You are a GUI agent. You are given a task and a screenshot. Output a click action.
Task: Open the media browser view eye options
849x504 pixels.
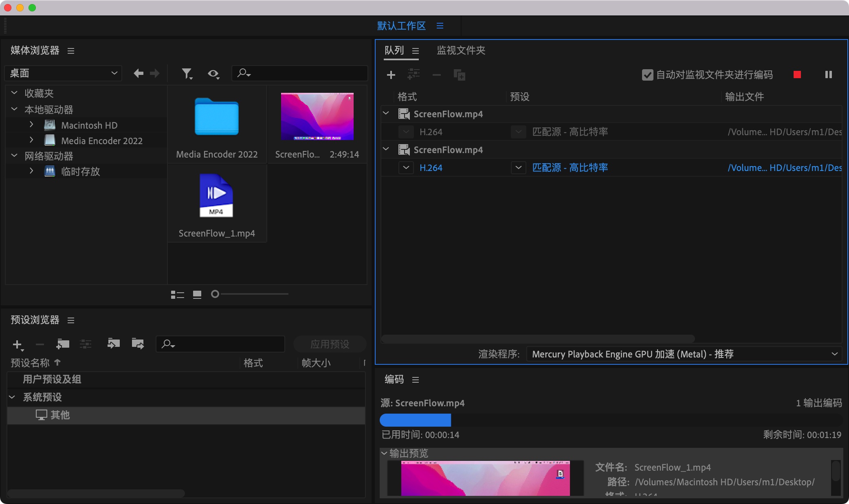[x=213, y=74]
